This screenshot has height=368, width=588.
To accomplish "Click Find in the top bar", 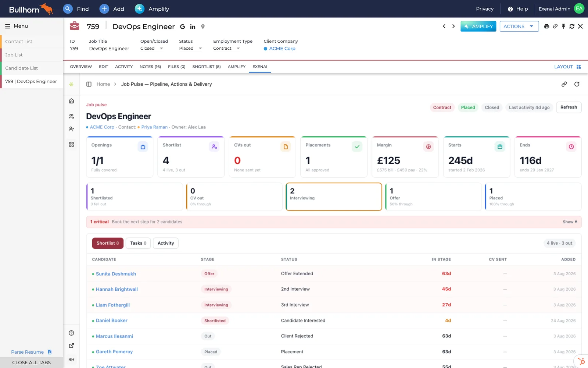I will pos(76,9).
